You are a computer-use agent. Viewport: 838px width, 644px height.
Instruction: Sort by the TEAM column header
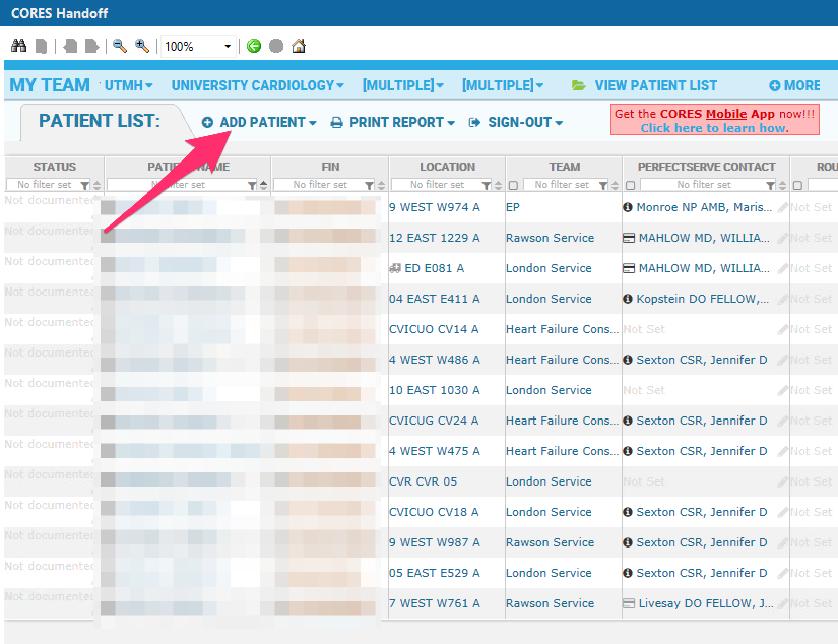(x=564, y=167)
